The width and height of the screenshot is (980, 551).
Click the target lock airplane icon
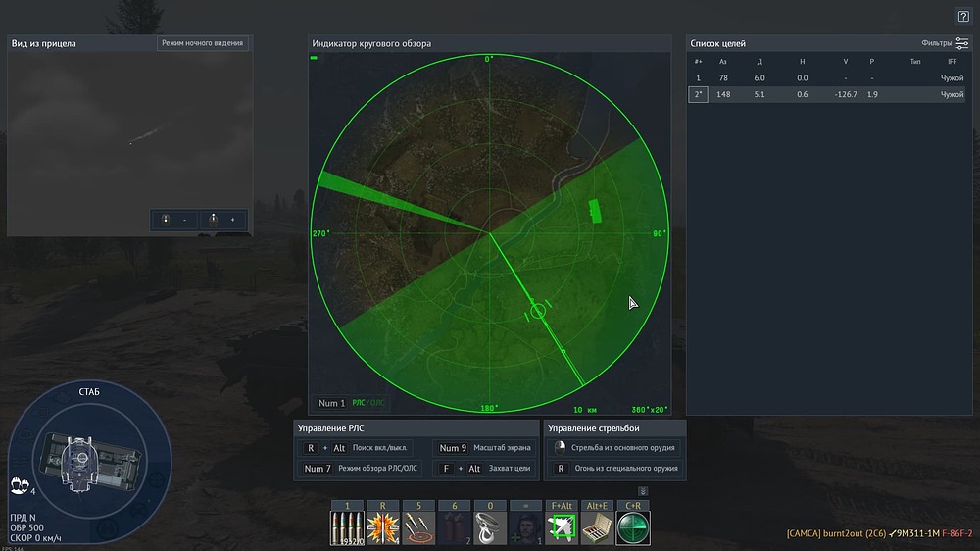[x=562, y=527]
